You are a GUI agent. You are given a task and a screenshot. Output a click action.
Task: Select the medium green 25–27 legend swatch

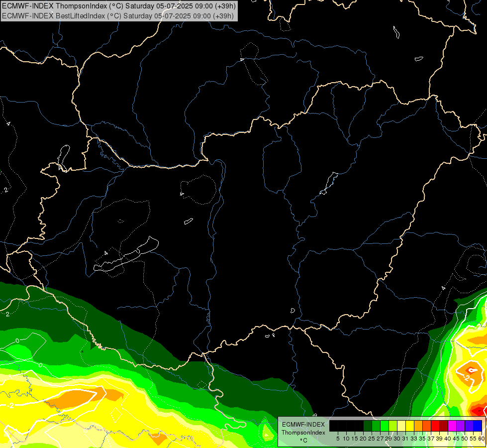(376, 426)
